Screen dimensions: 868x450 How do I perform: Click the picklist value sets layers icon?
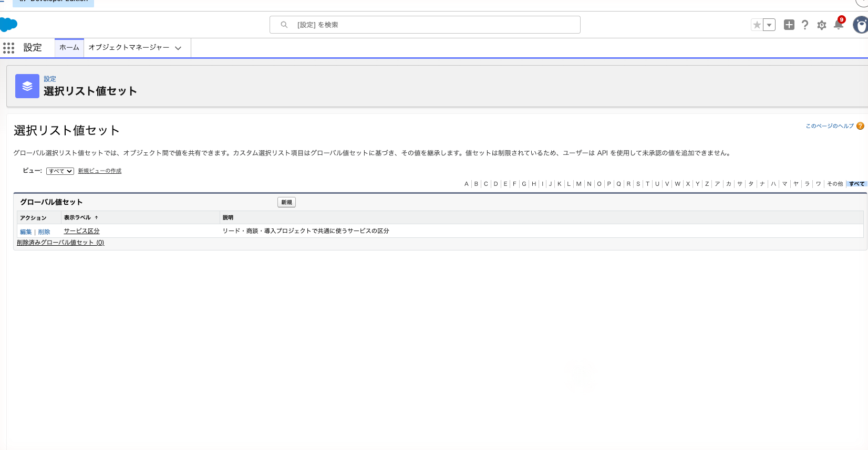(27, 86)
